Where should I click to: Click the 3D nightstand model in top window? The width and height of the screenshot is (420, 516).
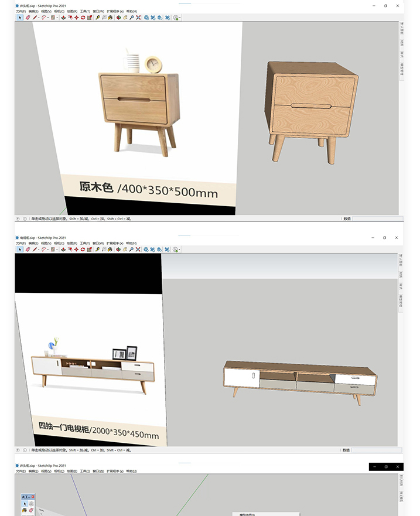tap(311, 112)
